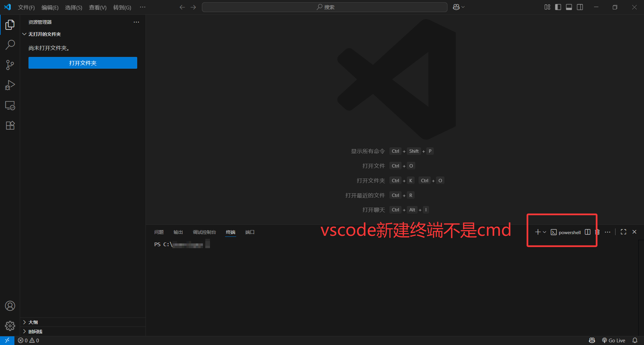This screenshot has height=345, width=644.
Task: Click the 资源管理器 panel title
Action: (40, 22)
